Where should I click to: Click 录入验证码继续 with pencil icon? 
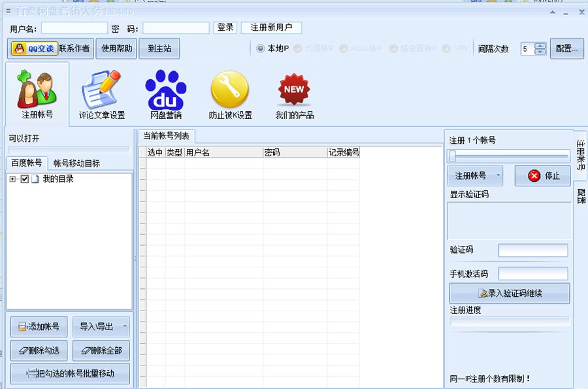tap(509, 292)
